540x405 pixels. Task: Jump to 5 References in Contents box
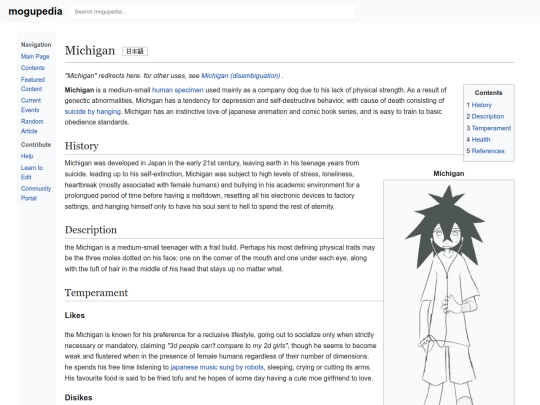[485, 151]
